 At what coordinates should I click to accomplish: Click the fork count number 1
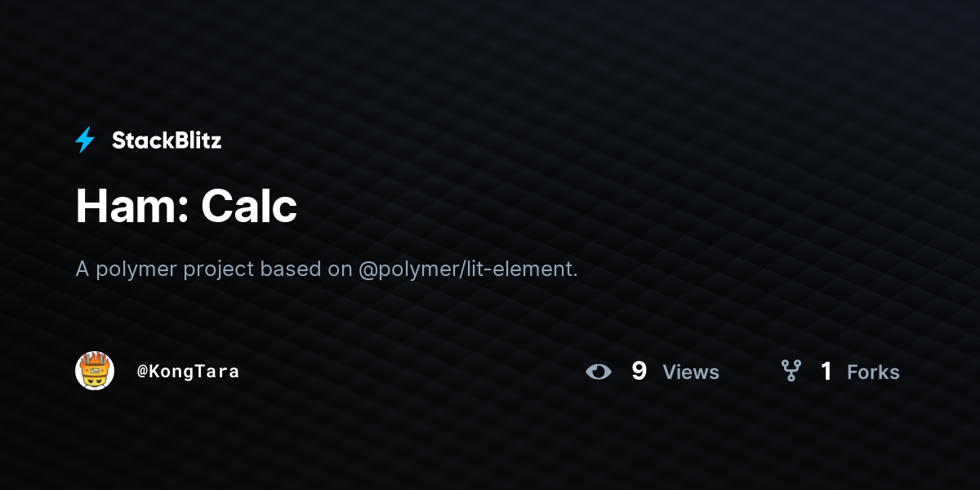pyautogui.click(x=826, y=372)
